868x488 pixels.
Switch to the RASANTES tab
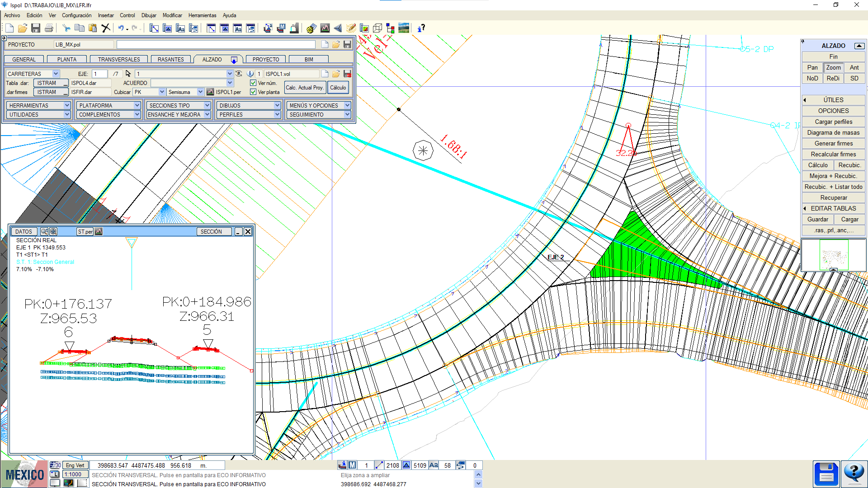coord(170,59)
